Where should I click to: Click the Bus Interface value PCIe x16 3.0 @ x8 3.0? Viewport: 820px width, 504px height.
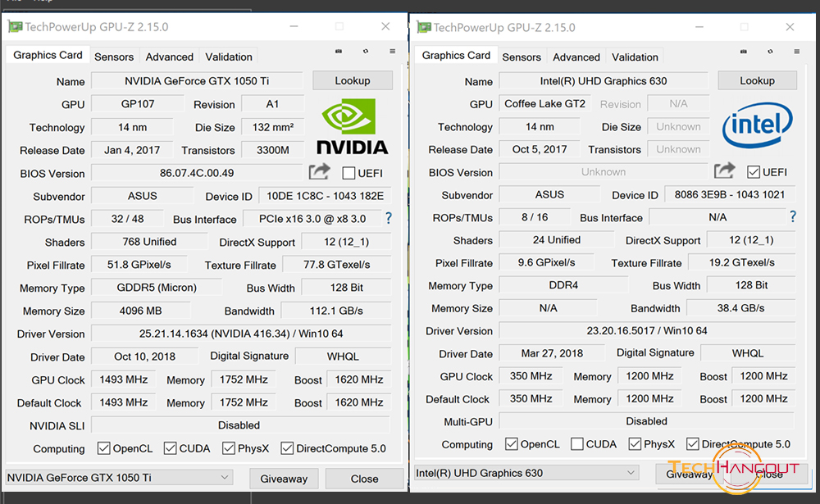[x=312, y=219]
